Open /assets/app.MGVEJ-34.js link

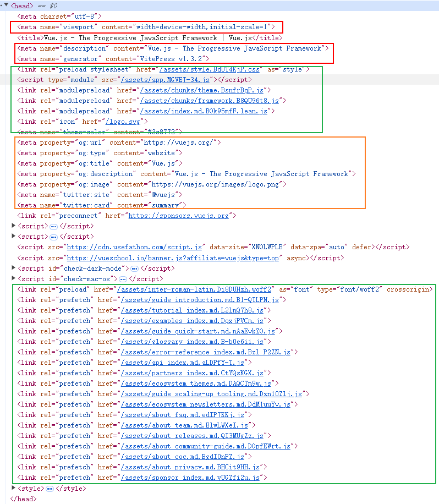(x=165, y=80)
